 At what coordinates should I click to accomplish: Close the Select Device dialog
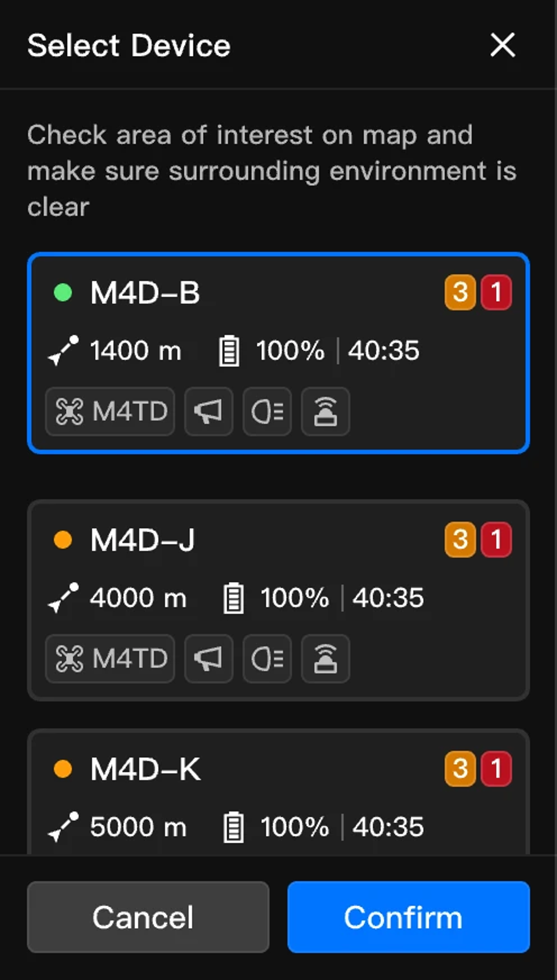tap(503, 45)
